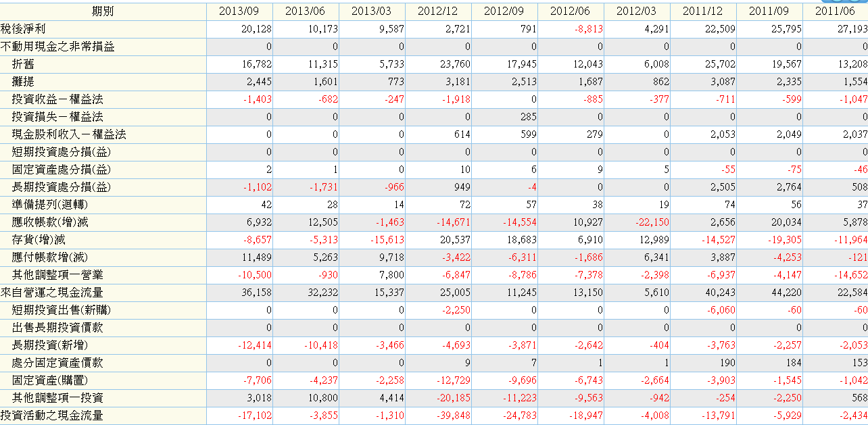Click 存貨 value 20,537 for 2012/12
The height and width of the screenshot is (425, 868).
point(455,240)
